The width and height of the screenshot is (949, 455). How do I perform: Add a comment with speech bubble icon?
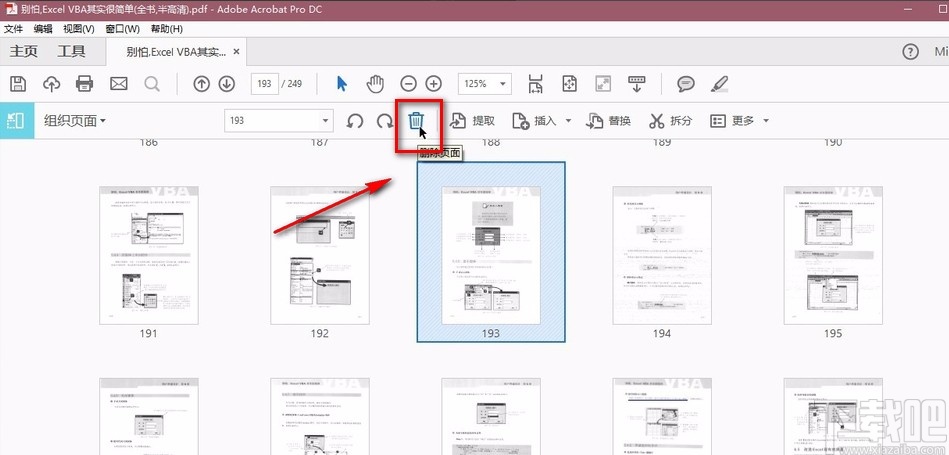pyautogui.click(x=686, y=83)
